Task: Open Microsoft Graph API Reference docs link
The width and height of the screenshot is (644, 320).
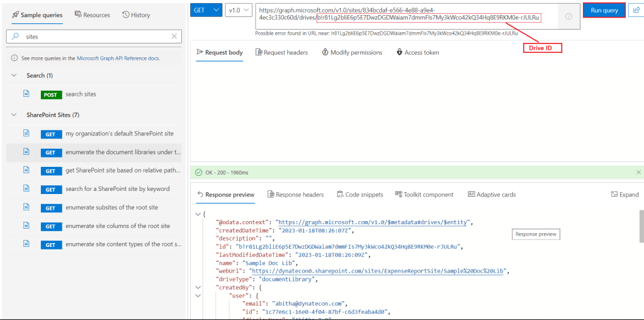Action: point(118,58)
